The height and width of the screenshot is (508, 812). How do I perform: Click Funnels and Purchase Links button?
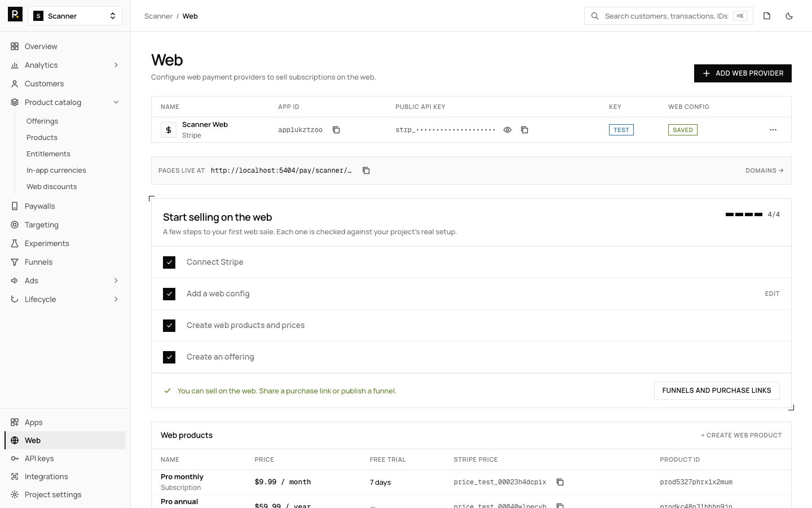point(717,391)
